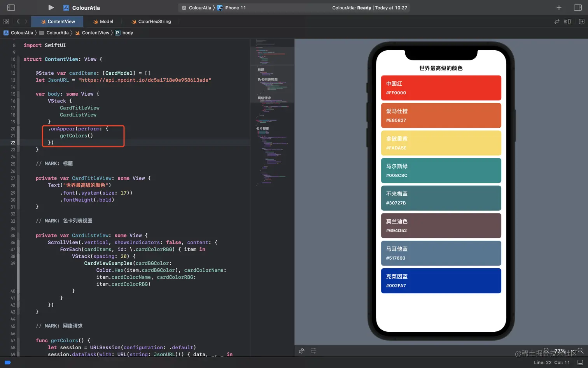Open the editor options menu
The image size is (588, 368).
point(568,21)
